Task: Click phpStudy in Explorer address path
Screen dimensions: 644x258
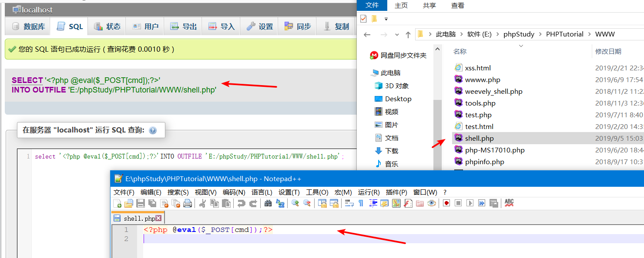Action: coord(519,34)
